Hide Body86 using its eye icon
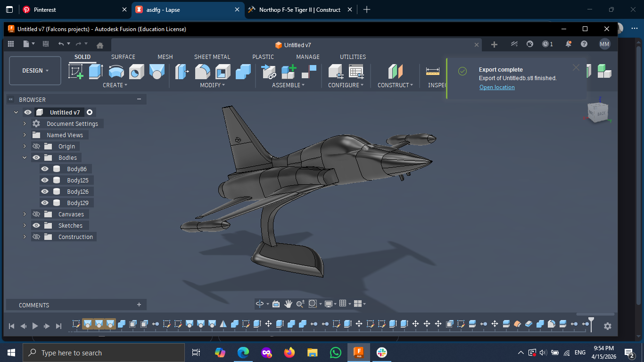The image size is (644, 362). (45, 169)
